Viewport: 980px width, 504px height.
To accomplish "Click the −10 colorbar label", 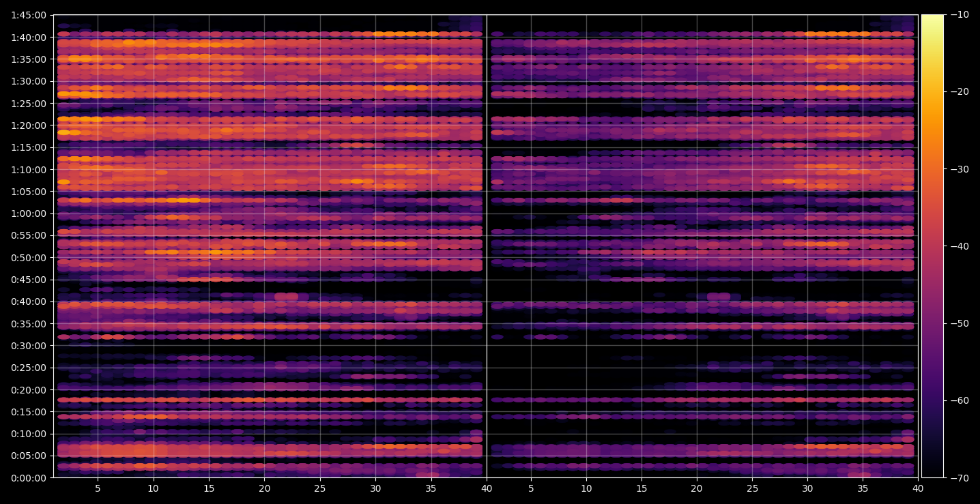I will coord(960,15).
